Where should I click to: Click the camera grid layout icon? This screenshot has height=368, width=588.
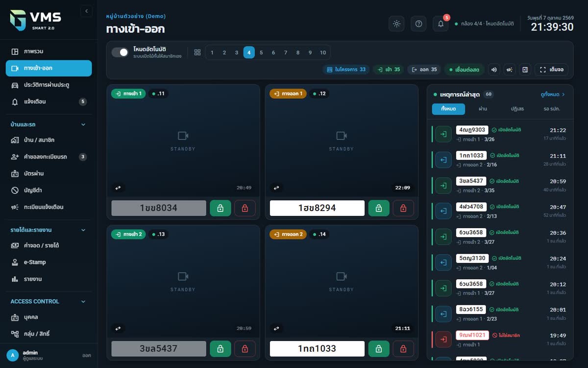tap(197, 53)
